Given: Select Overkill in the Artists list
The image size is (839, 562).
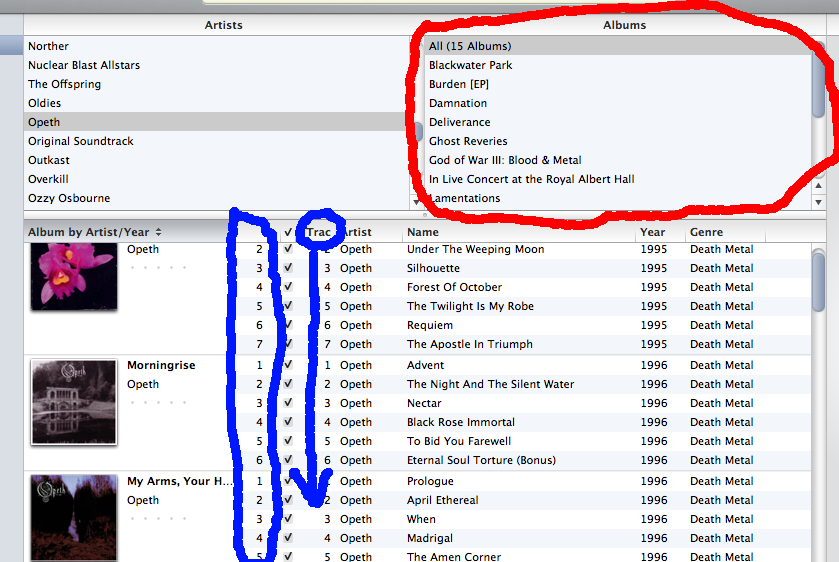Looking at the screenshot, I should coord(217,179).
